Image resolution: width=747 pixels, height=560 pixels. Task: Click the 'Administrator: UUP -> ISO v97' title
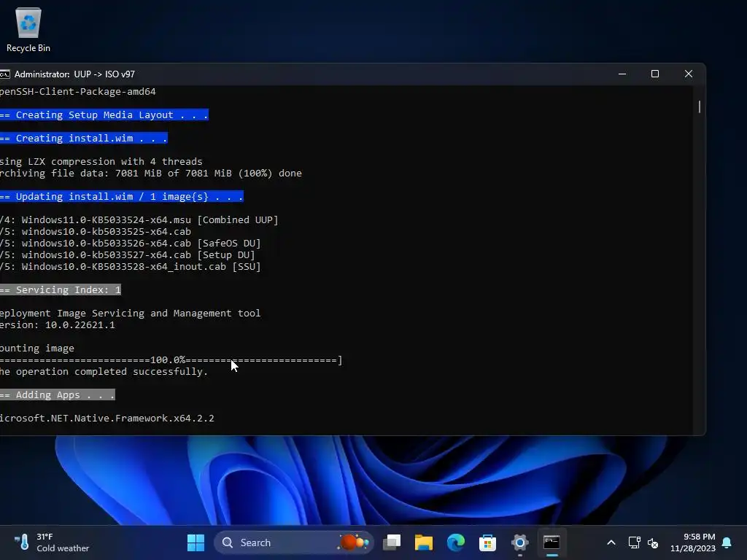pyautogui.click(x=75, y=74)
